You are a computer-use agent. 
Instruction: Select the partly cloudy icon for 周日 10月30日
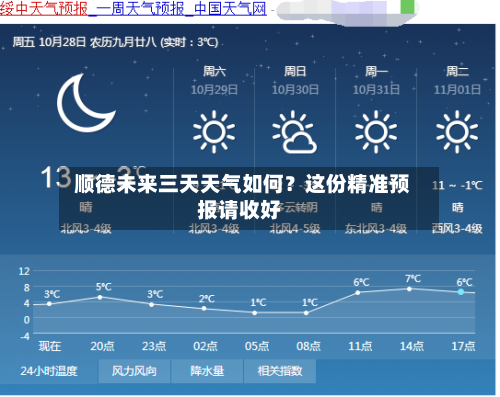(x=295, y=132)
